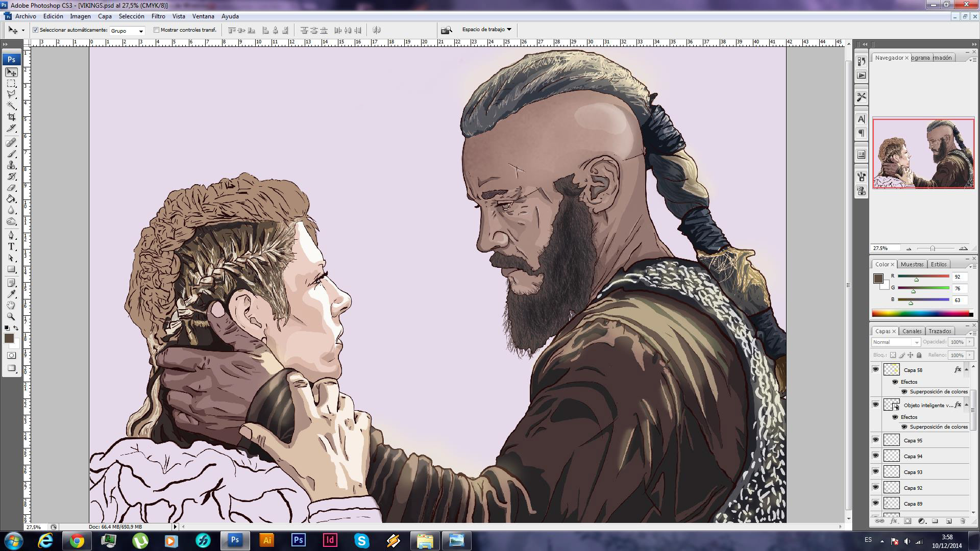The width and height of the screenshot is (980, 551).
Task: Enable Mostrar controles transf. checkbox
Action: pyautogui.click(x=157, y=30)
